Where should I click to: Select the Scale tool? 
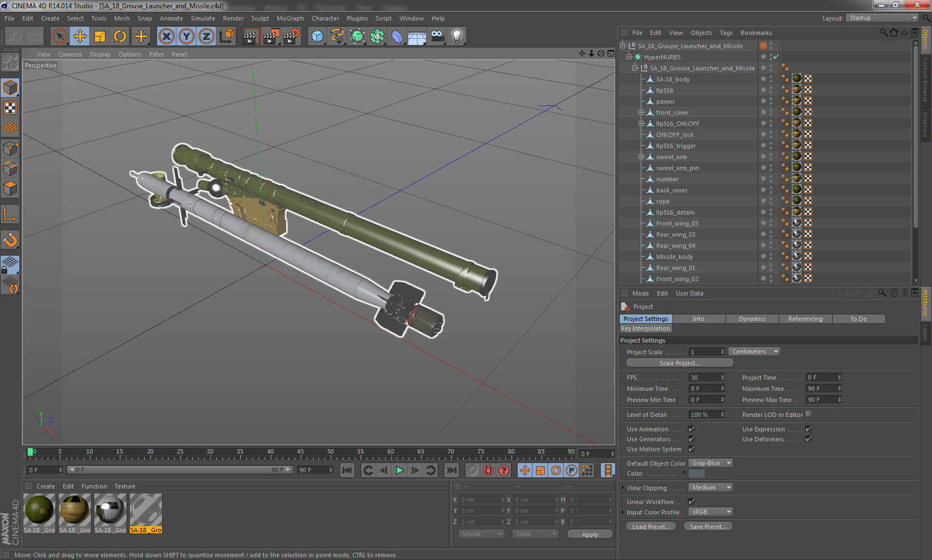click(100, 37)
